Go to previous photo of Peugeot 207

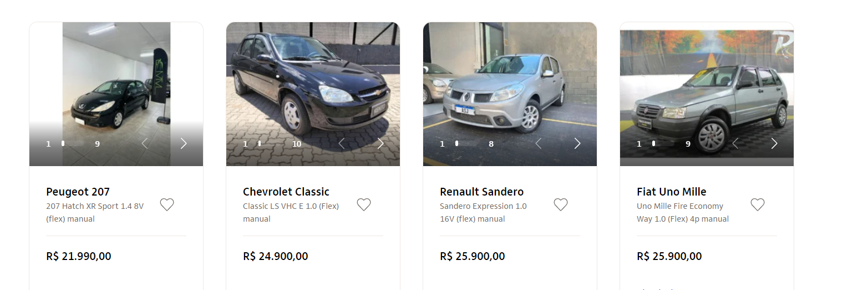(145, 144)
